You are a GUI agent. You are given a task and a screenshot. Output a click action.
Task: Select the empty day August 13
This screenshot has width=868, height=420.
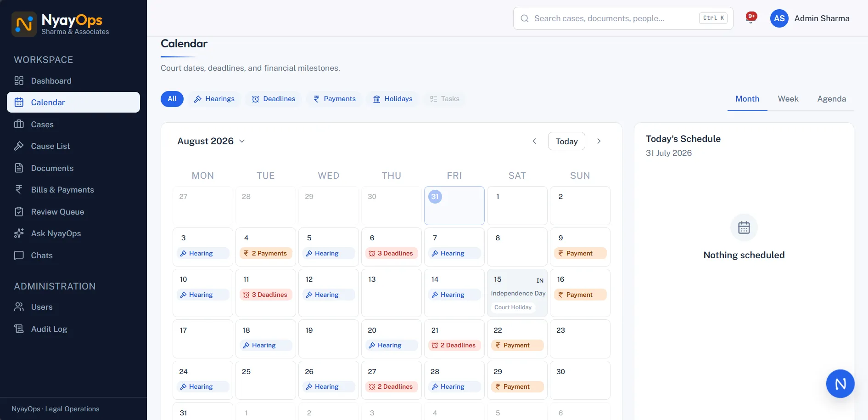pos(392,293)
